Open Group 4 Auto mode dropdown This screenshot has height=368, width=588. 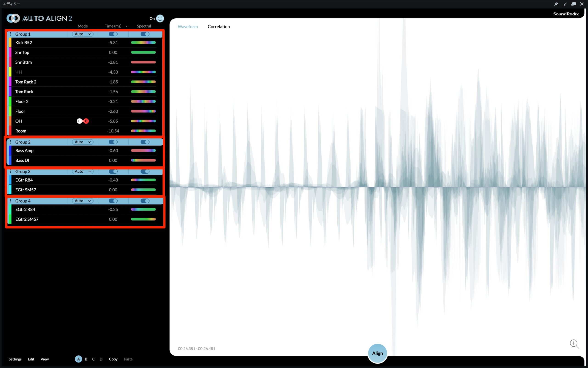(x=83, y=201)
